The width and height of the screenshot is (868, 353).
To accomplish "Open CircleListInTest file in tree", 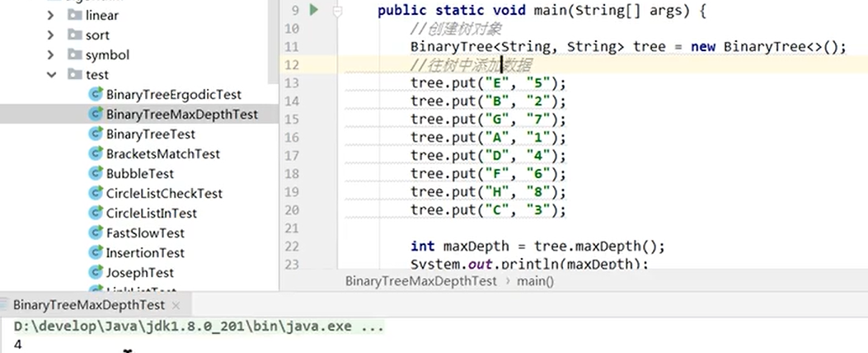I will click(x=152, y=214).
